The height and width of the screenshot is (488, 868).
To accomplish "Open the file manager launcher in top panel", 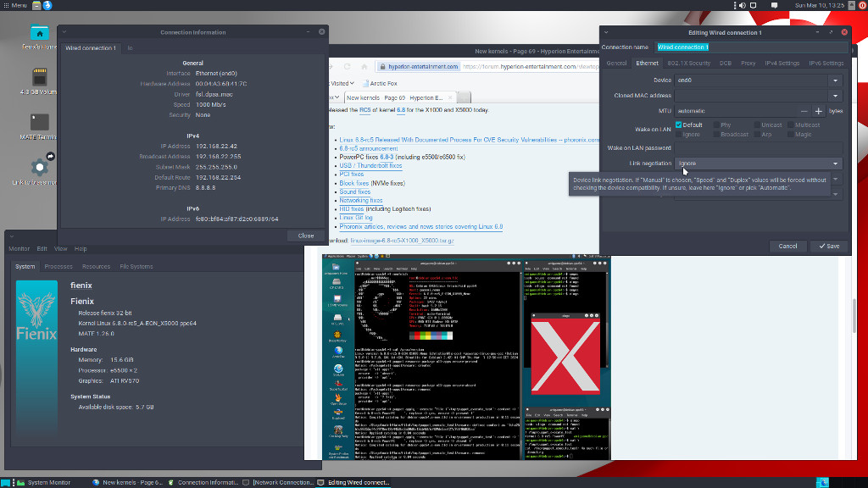I will pyautogui.click(x=36, y=6).
